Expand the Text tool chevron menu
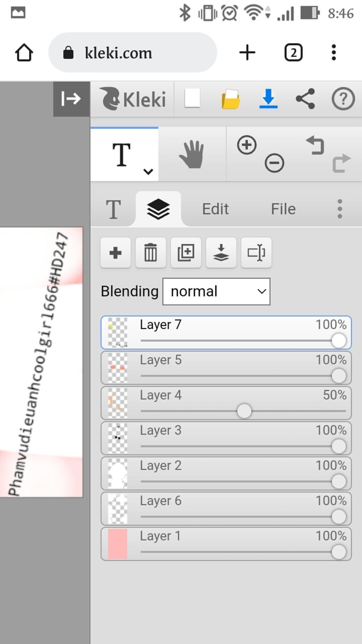The height and width of the screenshot is (644, 362). tap(148, 172)
